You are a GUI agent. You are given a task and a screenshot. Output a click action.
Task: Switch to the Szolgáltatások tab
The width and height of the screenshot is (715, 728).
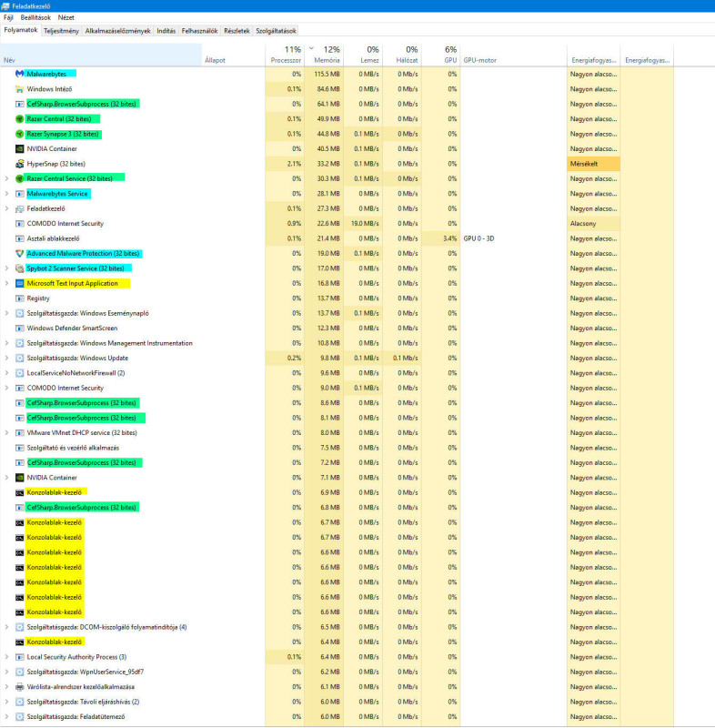(x=276, y=31)
